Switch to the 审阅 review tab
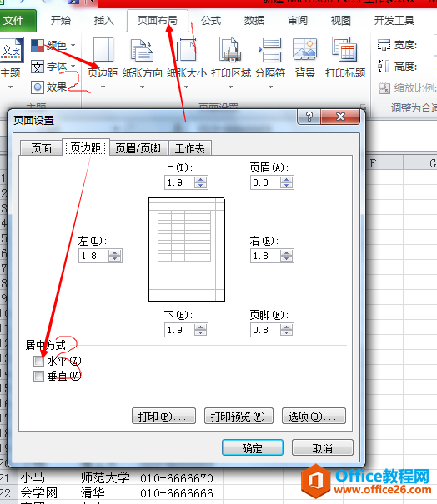 298,21
